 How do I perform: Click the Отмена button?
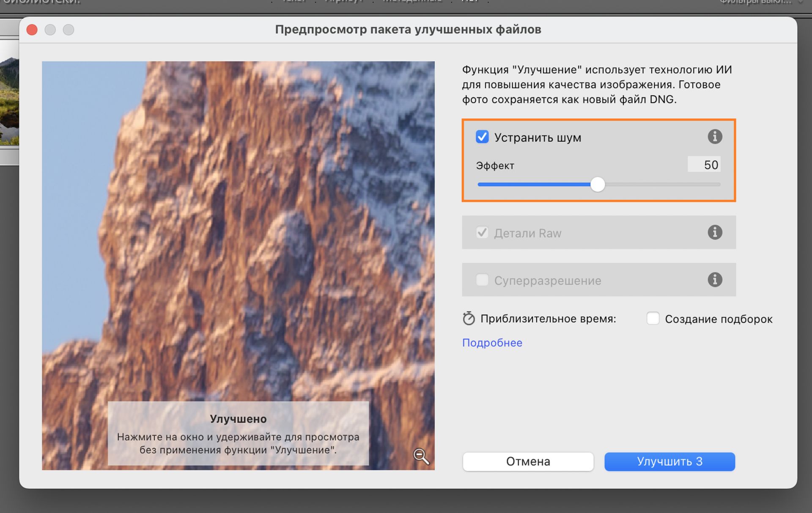(x=527, y=461)
